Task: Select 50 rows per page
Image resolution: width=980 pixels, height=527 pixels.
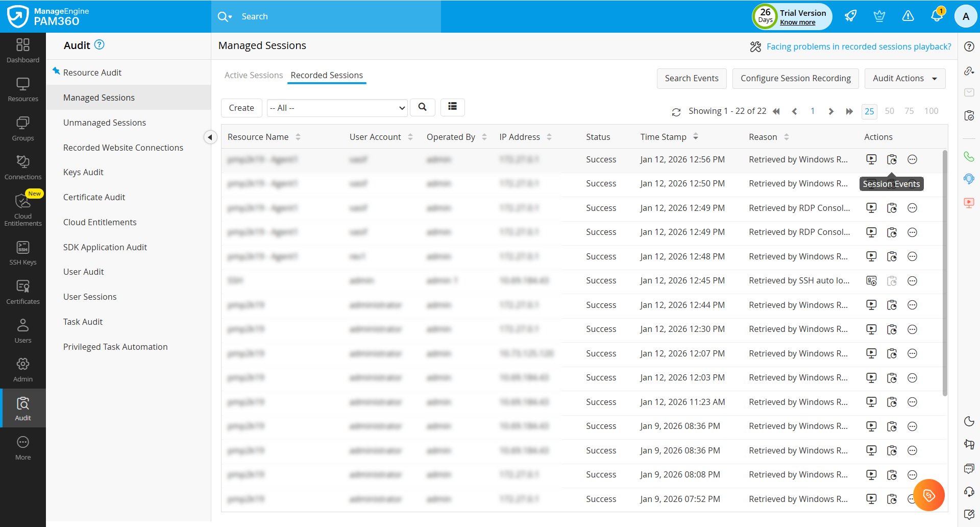Action: click(889, 111)
